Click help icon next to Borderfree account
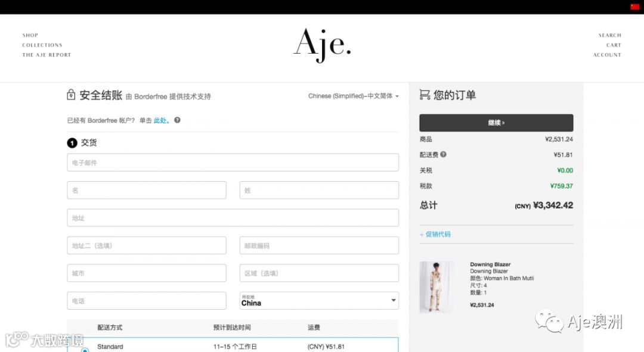Viewport: 644px width, 352px height. click(177, 120)
